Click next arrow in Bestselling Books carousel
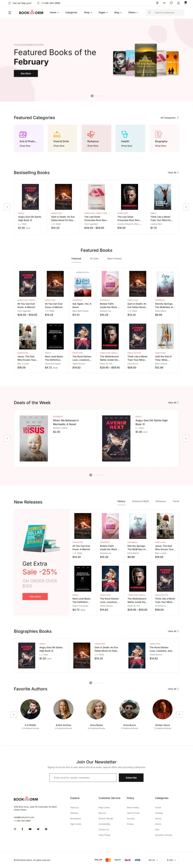Image resolution: width=193 pixels, height=868 pixels. point(186,207)
